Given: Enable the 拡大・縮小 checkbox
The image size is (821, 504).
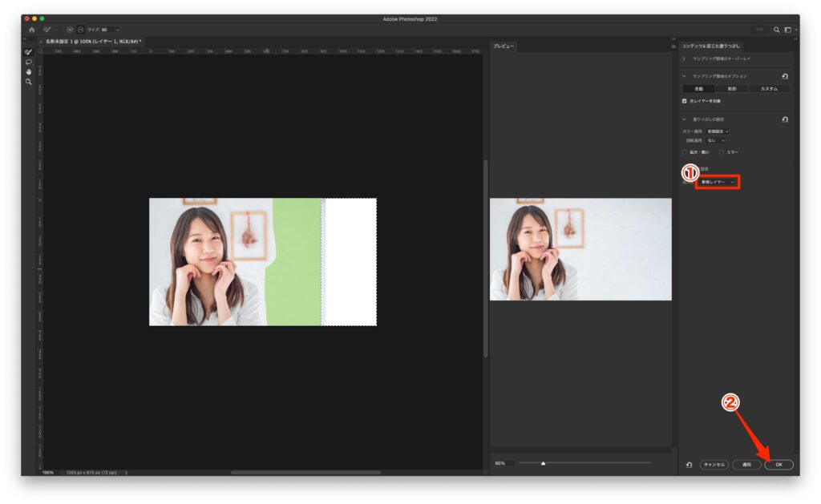Looking at the screenshot, I should point(685,152).
